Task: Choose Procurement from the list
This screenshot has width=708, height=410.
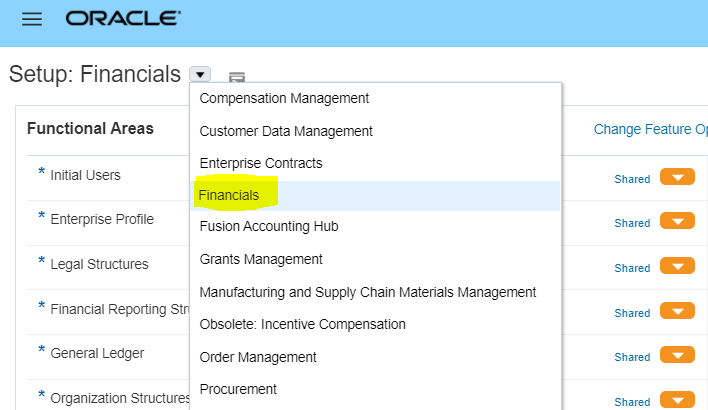Action: pyautogui.click(x=238, y=389)
